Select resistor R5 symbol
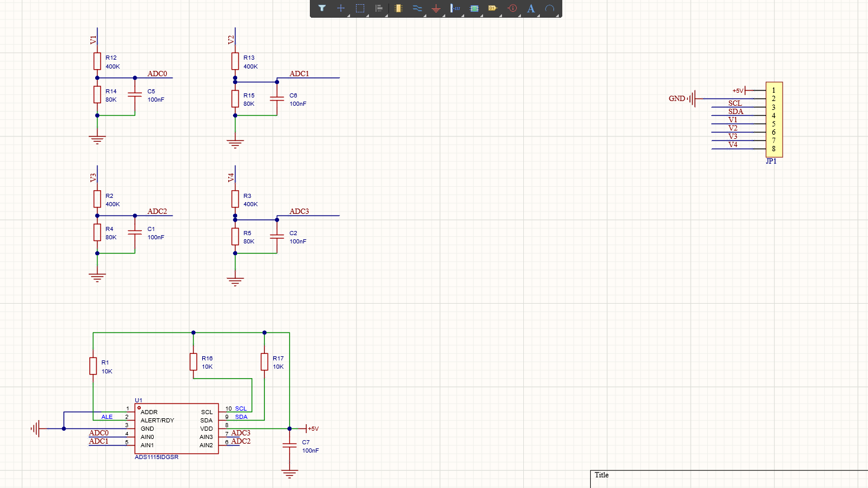 click(x=235, y=236)
